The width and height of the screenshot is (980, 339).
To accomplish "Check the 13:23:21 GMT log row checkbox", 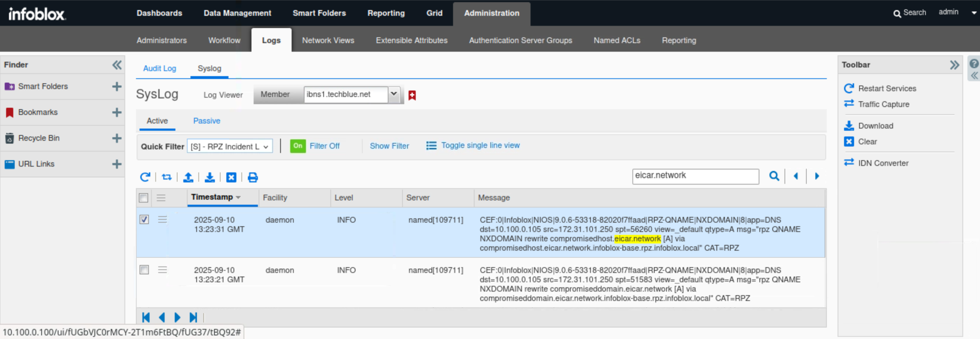I will tap(144, 270).
